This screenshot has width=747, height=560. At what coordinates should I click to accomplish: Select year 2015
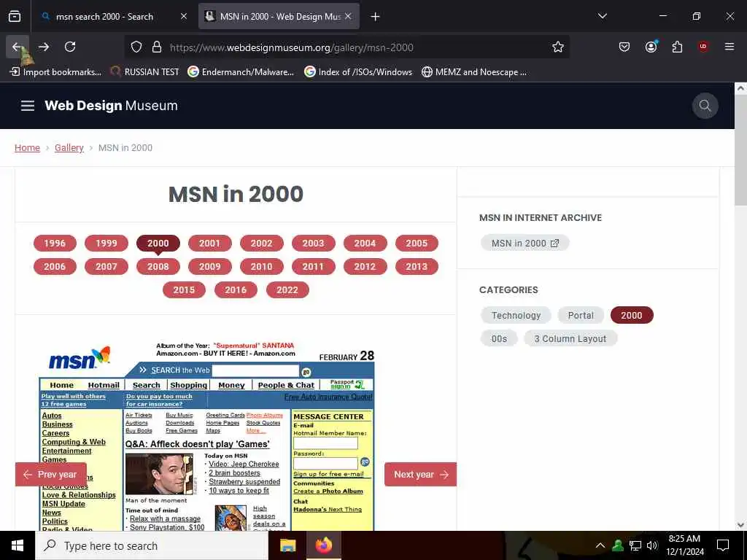click(184, 290)
